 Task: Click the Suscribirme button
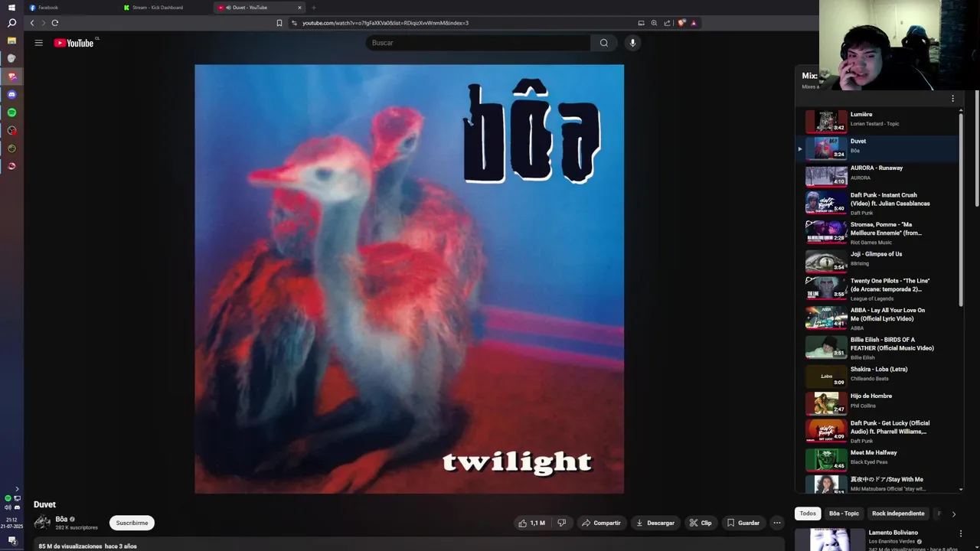132,523
